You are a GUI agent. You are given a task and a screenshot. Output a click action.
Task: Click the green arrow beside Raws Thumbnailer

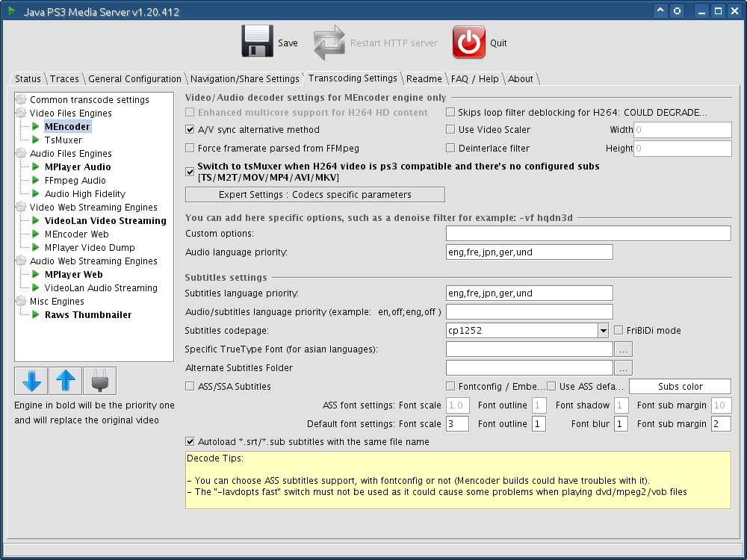click(36, 315)
